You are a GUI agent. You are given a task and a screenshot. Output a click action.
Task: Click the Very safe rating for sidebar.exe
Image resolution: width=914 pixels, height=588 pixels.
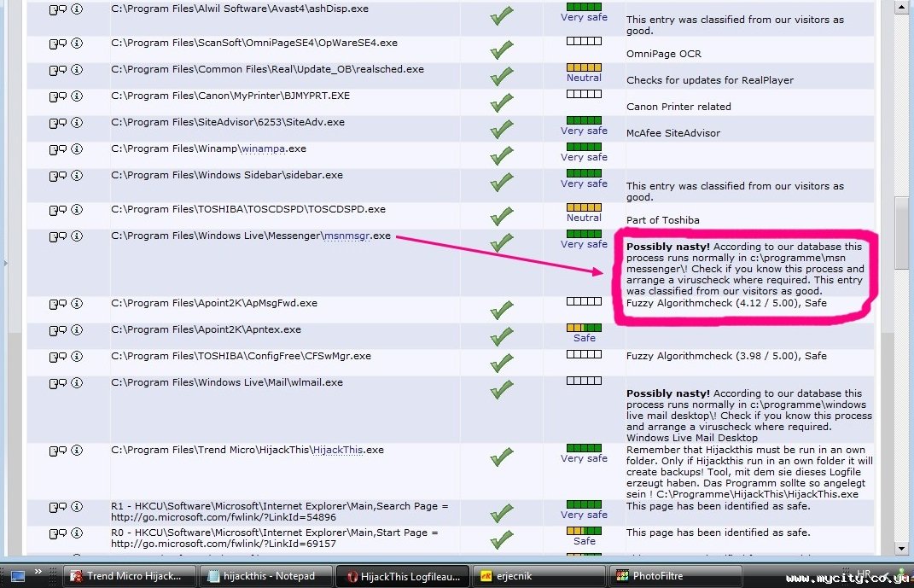(584, 183)
